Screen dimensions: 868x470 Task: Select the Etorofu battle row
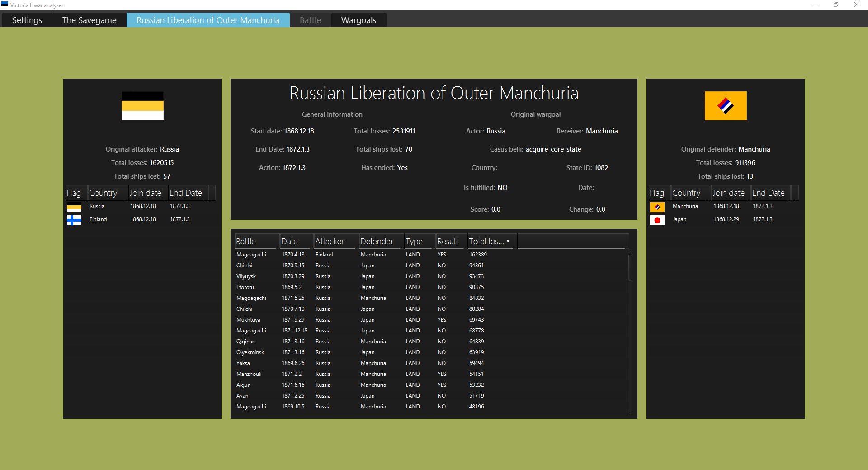(x=431, y=287)
